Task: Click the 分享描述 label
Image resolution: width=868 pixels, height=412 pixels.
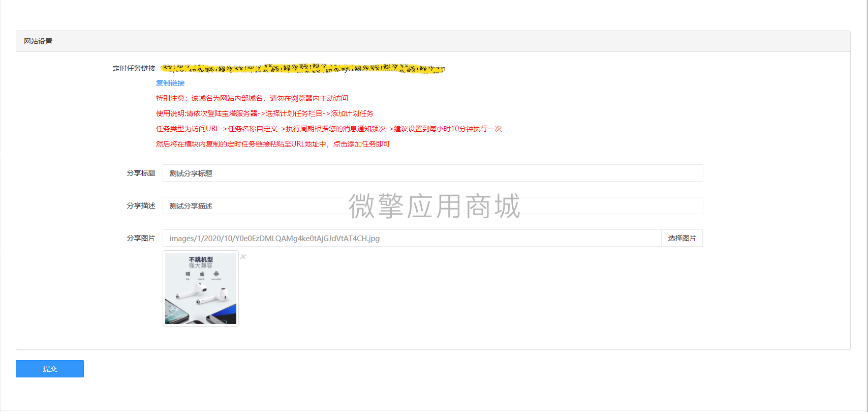Action: click(x=141, y=205)
